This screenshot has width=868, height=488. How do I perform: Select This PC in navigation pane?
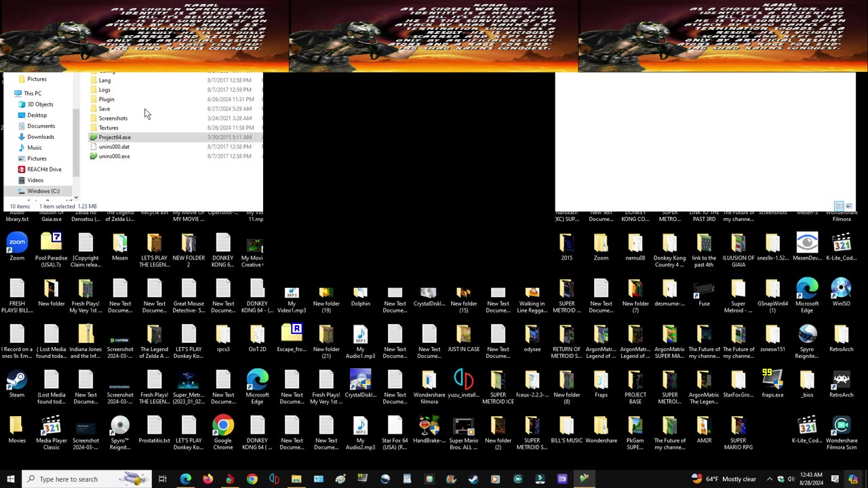(x=32, y=94)
